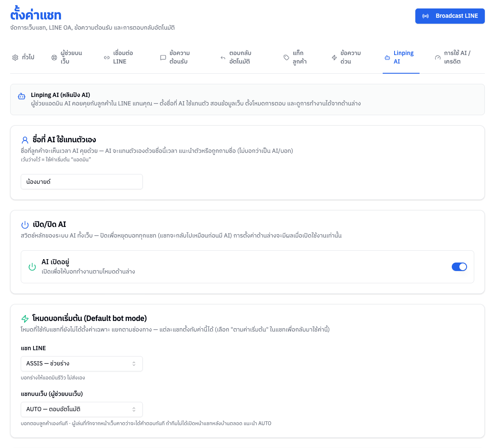Image resolution: width=495 pixels, height=448 pixels.
Task: Click the chevron in the AUTO dropdown
Action: [134, 409]
